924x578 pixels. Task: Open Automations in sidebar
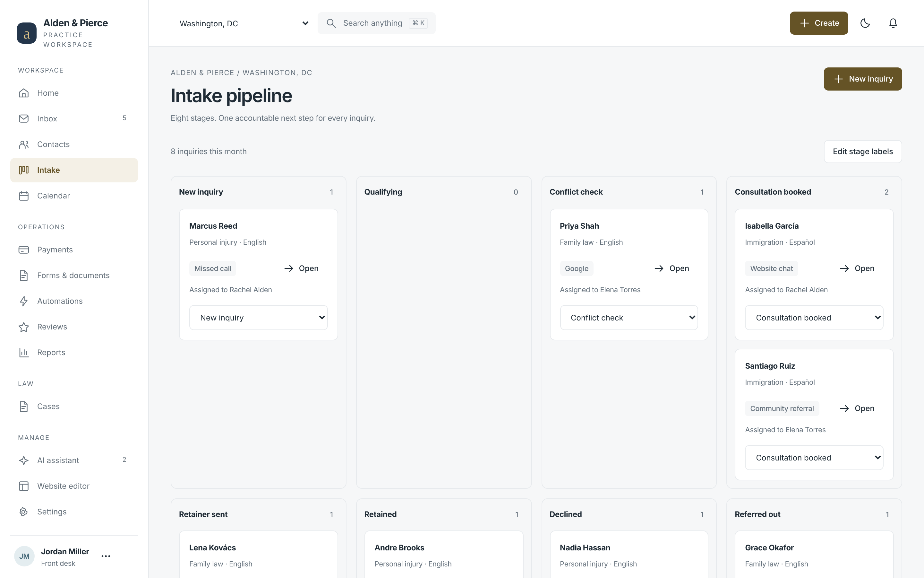tap(74, 301)
